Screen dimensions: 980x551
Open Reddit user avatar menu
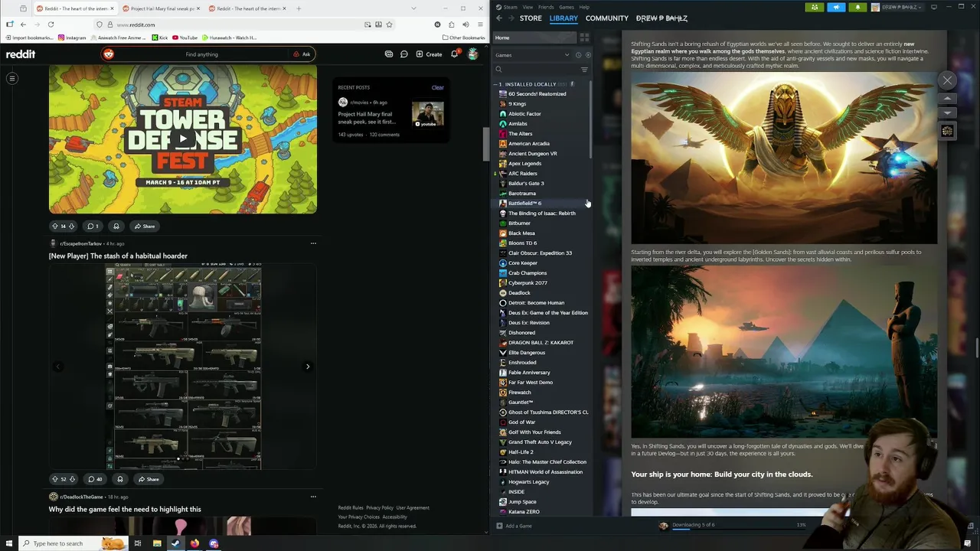473,54
